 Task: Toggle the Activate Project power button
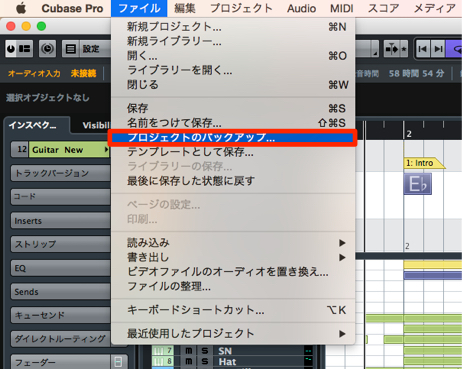point(11,49)
